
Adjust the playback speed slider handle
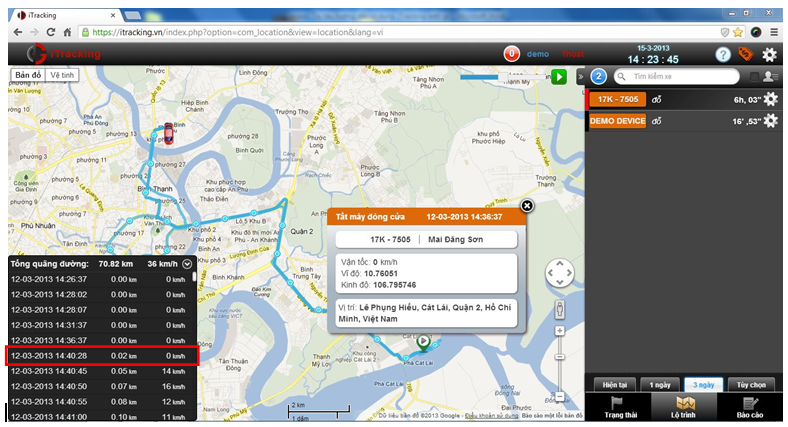click(503, 77)
